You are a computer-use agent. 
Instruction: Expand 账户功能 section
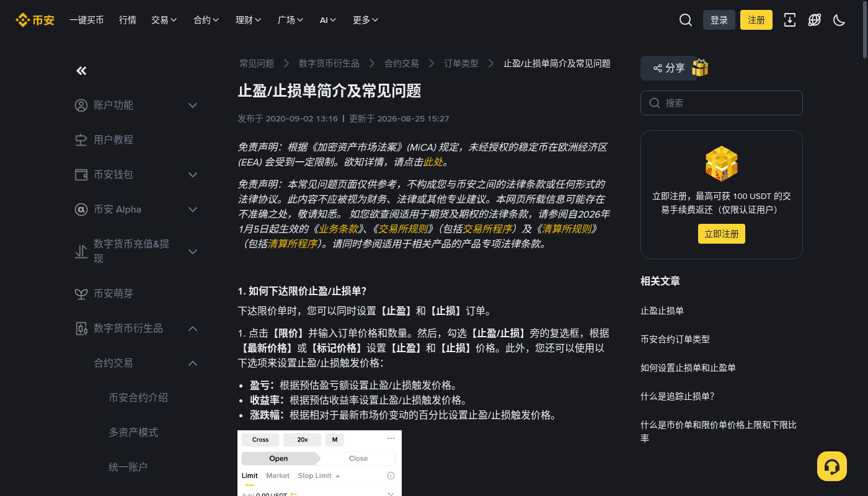(x=193, y=105)
